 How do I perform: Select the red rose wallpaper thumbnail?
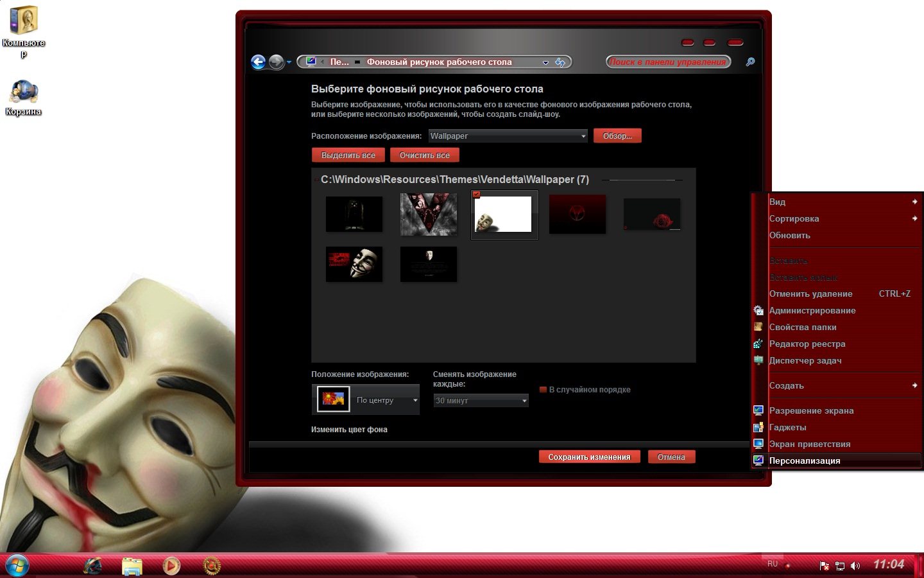[x=652, y=215]
